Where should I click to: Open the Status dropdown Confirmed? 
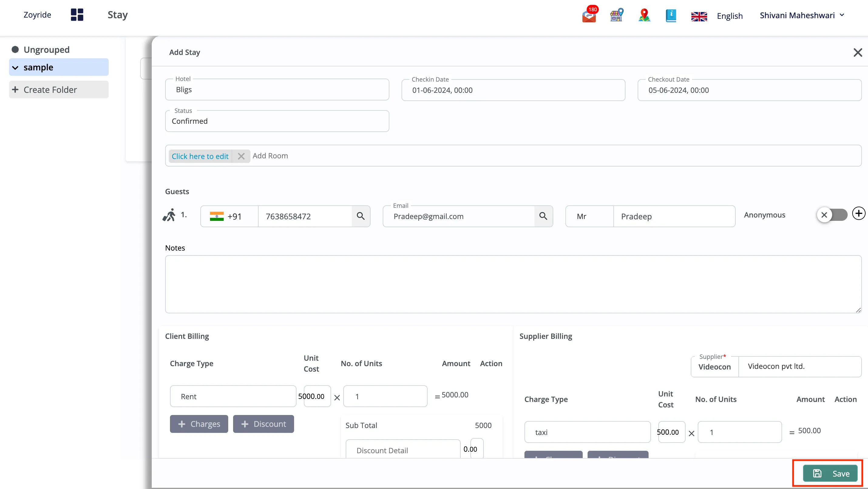[x=277, y=121]
